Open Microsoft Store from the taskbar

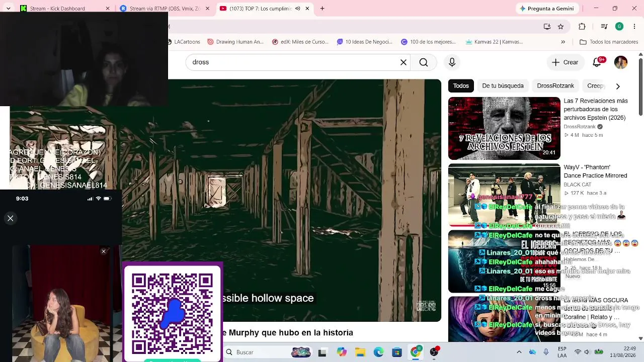(397, 352)
